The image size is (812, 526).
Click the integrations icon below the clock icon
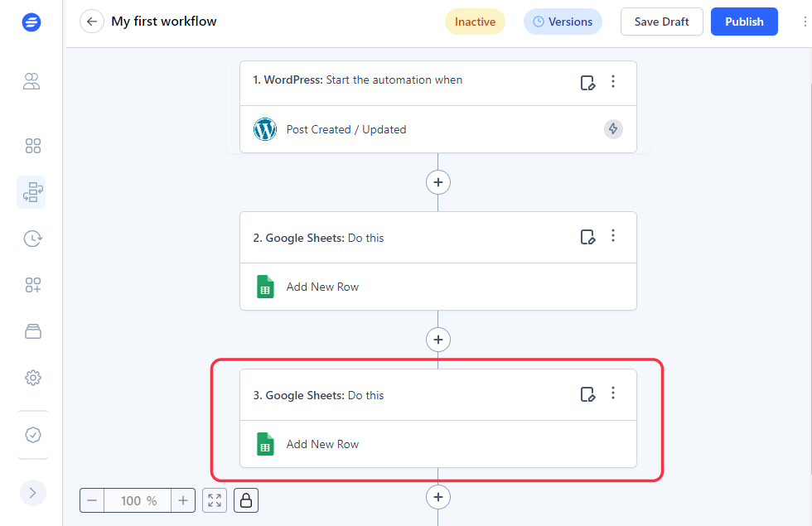(x=33, y=285)
